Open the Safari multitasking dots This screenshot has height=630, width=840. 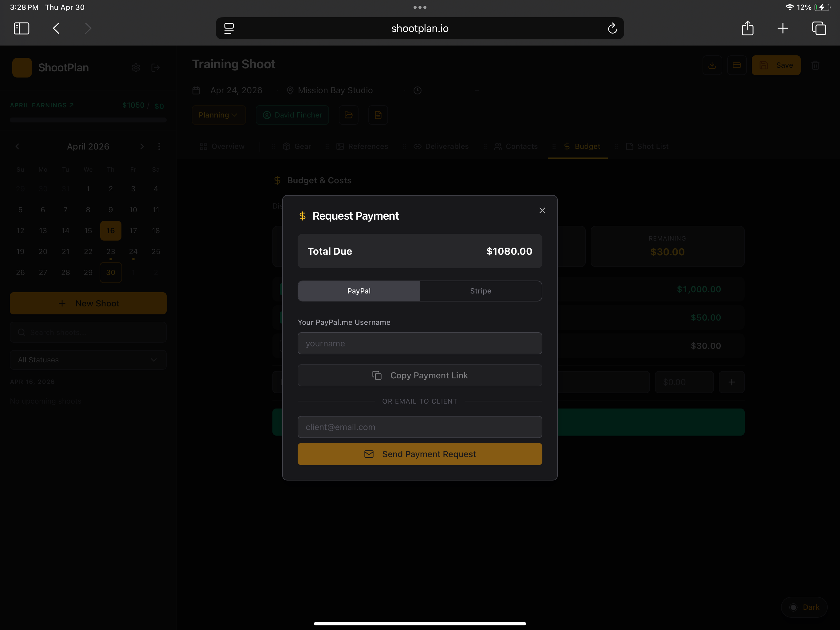point(420,7)
